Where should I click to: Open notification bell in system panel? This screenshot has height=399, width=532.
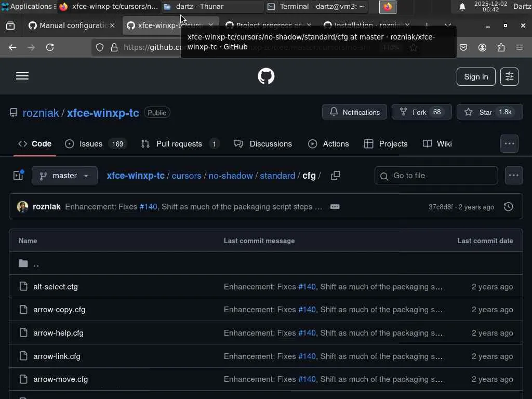pyautogui.click(x=462, y=7)
